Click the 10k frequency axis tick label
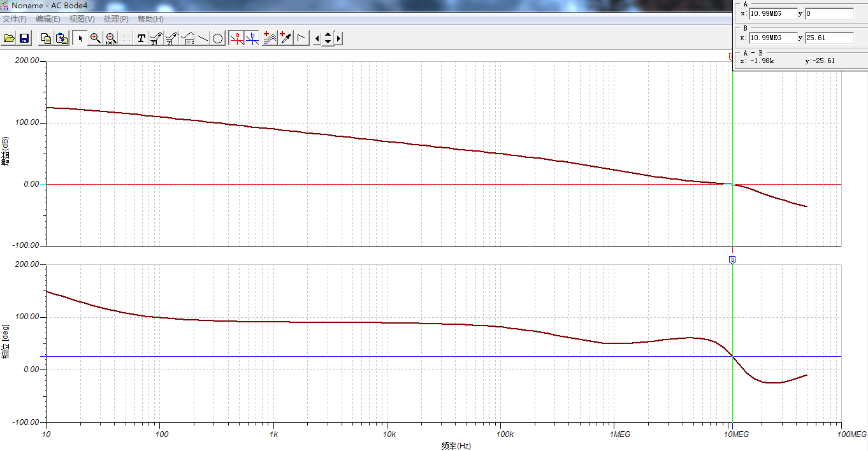This screenshot has height=451, width=868. point(389,434)
